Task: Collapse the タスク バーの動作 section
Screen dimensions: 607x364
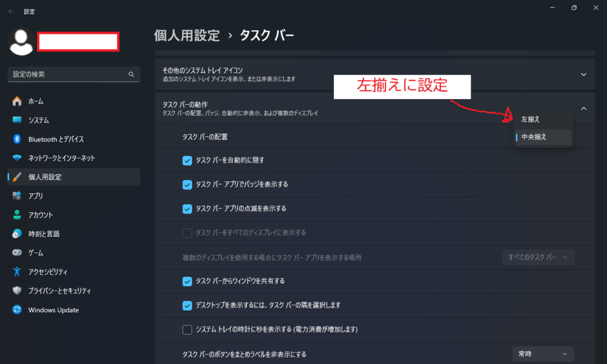Action: (x=583, y=108)
